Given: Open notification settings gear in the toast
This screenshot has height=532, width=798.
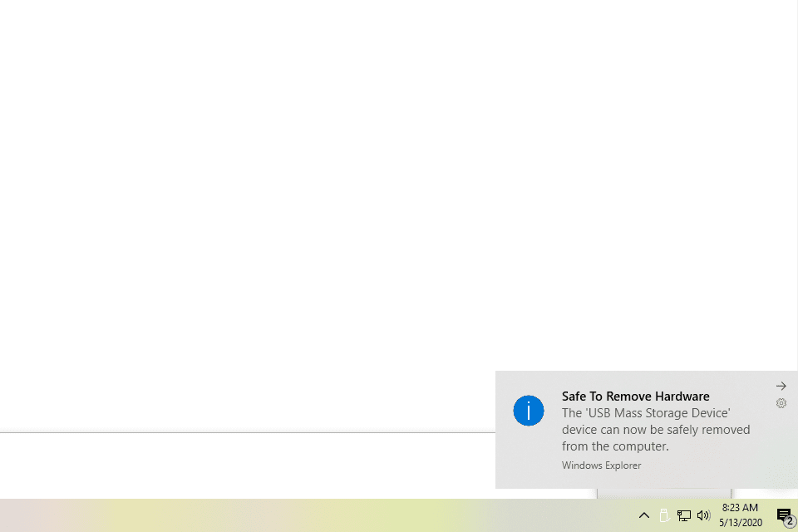Looking at the screenshot, I should (x=781, y=403).
